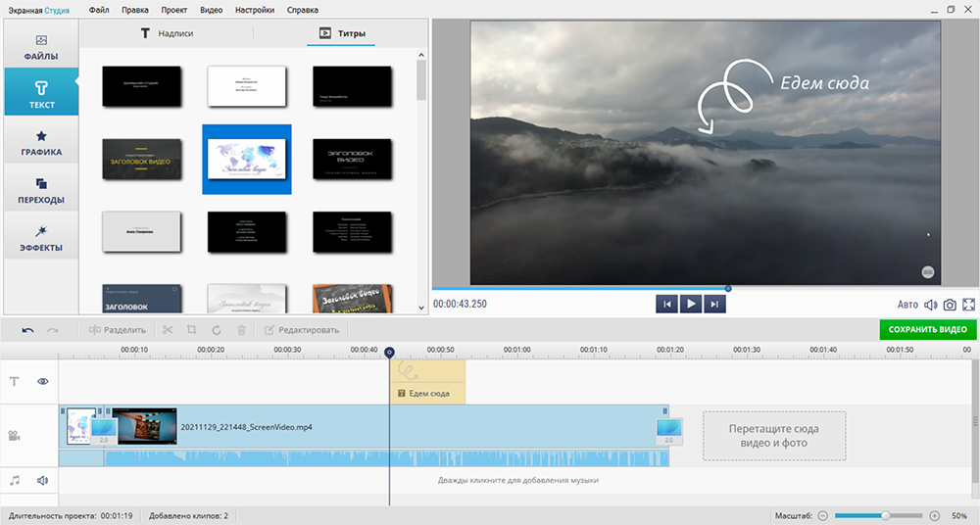
Task: Click the Разделить split button
Action: tap(118, 330)
